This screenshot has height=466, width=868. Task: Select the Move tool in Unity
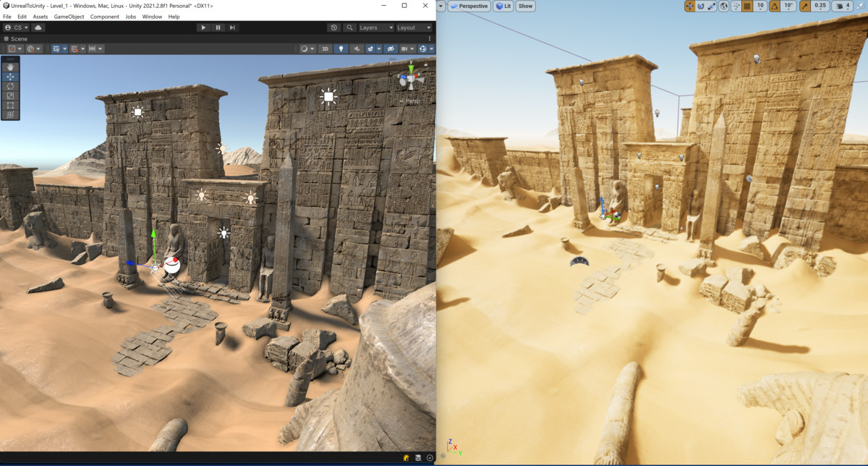coord(10,77)
